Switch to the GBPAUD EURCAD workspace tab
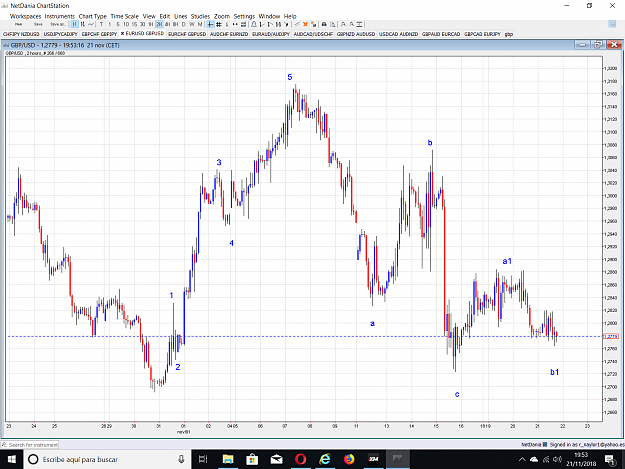The width and height of the screenshot is (625, 469). 441,34
